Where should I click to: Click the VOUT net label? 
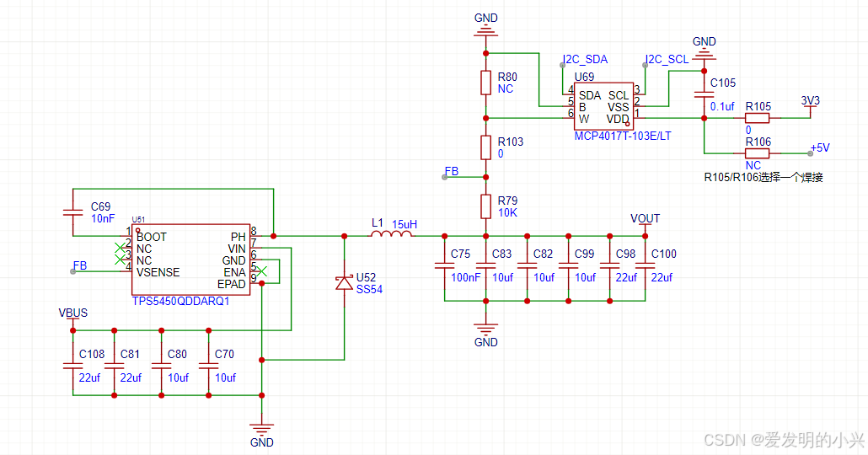pyautogui.click(x=645, y=218)
